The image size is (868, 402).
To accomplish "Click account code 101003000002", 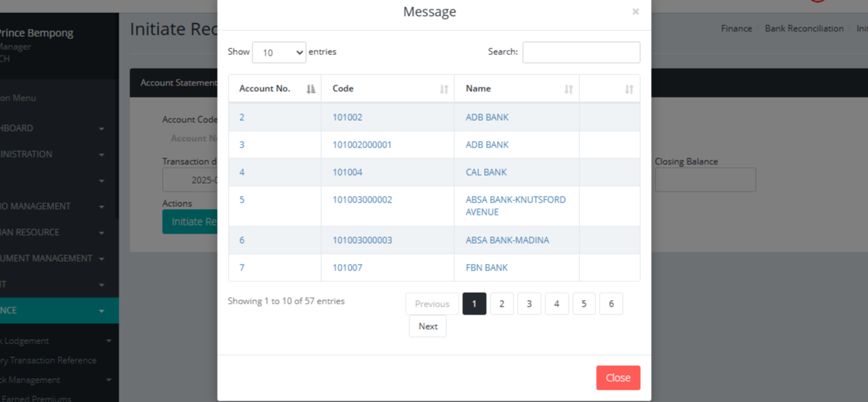I will [362, 200].
